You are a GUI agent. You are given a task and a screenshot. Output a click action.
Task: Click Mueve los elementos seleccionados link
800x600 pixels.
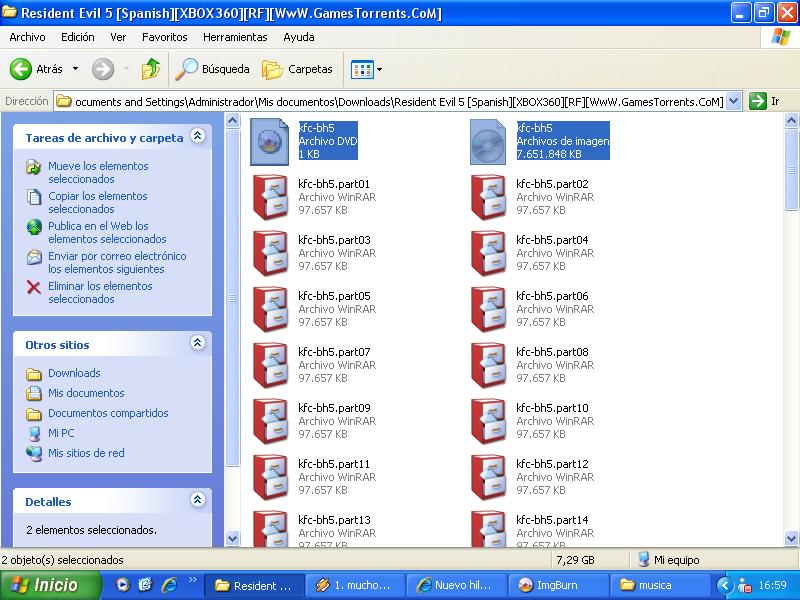coord(98,172)
